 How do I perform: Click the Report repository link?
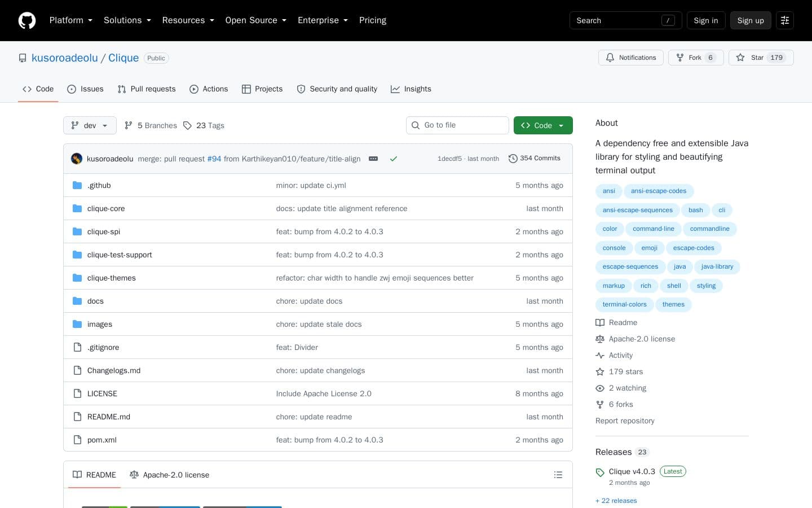(625, 421)
